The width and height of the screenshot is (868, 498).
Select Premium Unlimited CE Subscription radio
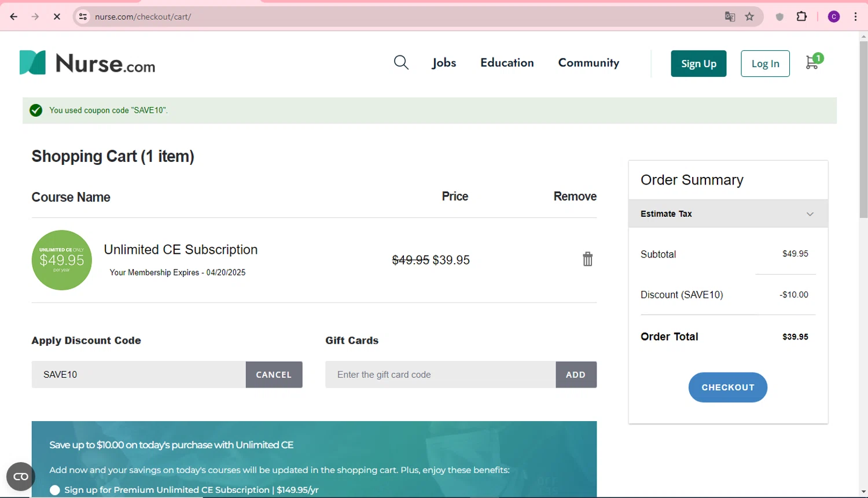click(55, 490)
